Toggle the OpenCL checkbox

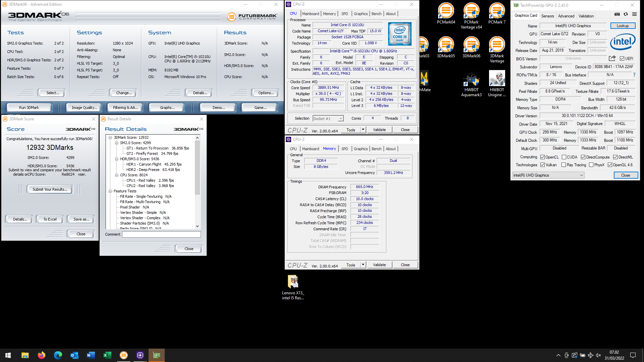click(x=542, y=157)
